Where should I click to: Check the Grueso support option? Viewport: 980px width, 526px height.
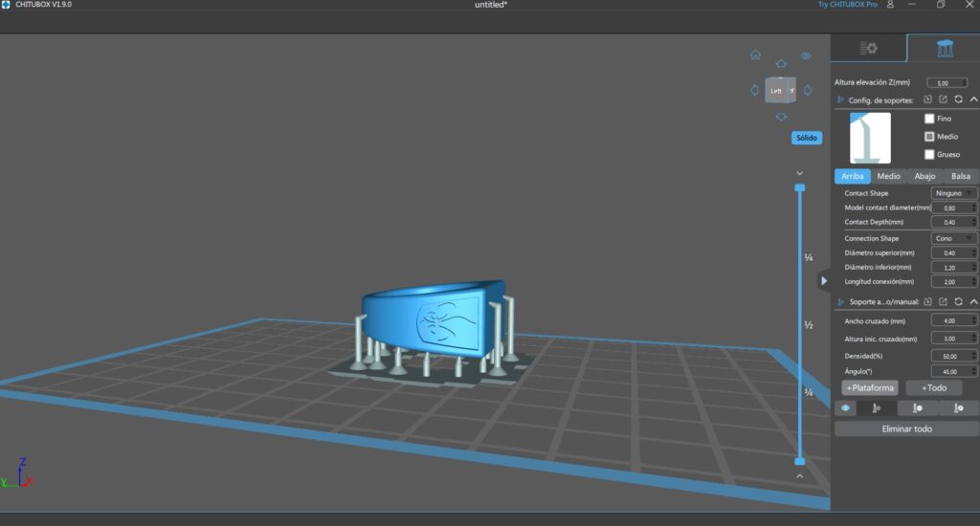929,154
